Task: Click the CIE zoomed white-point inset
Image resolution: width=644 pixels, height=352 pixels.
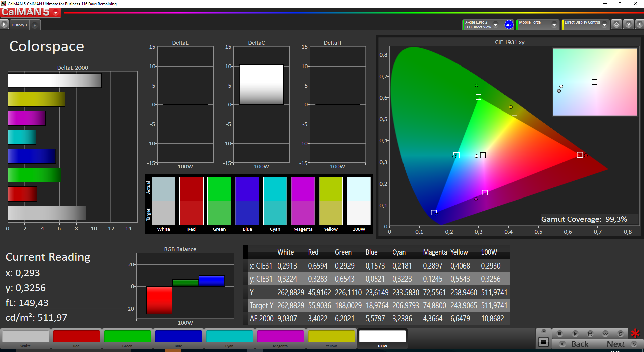Action: [595, 82]
